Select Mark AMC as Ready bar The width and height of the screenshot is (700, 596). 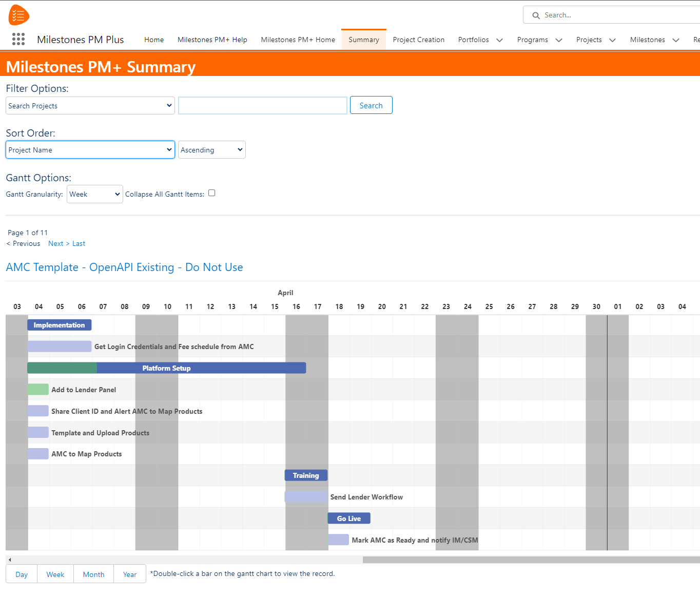click(x=338, y=540)
